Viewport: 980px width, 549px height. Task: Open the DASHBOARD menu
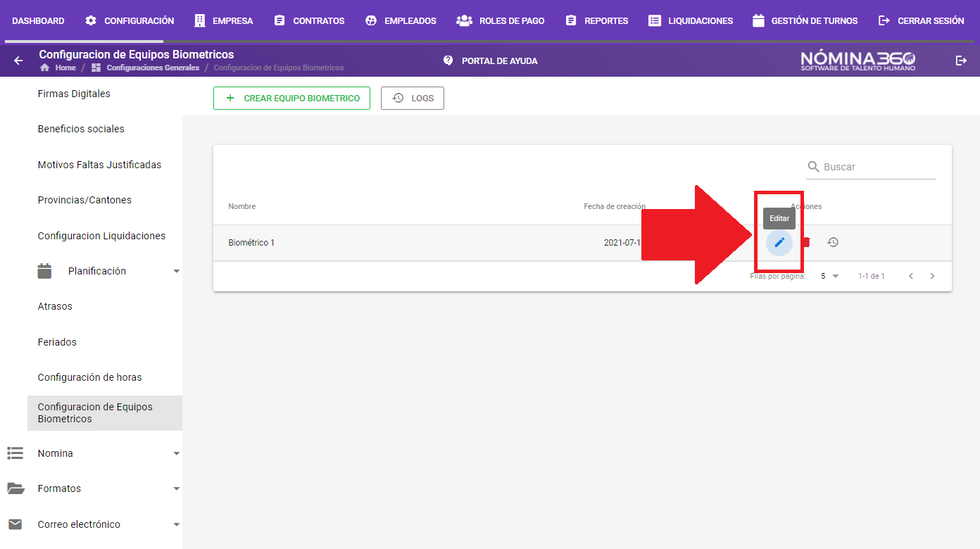pyautogui.click(x=38, y=21)
